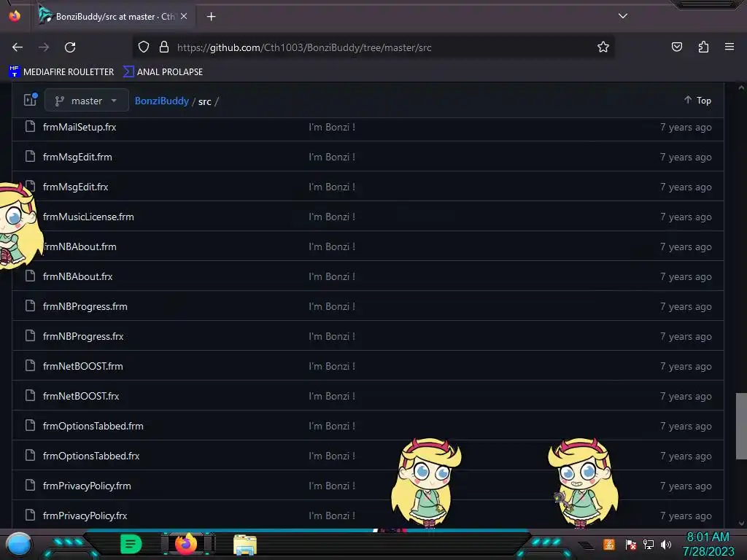747x560 pixels.
Task: Open commit message for frmMailSetup.frx row
Action: (332, 127)
